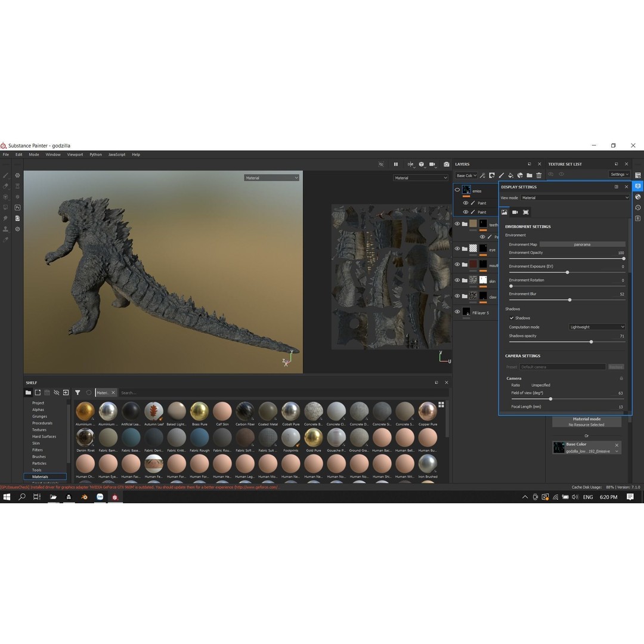Import resources into the shelf
644x644 pixels.
point(66,392)
